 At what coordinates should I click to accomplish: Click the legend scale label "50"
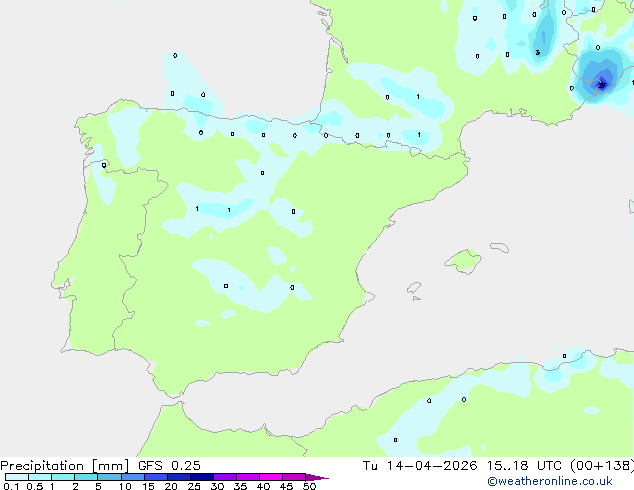tap(309, 486)
